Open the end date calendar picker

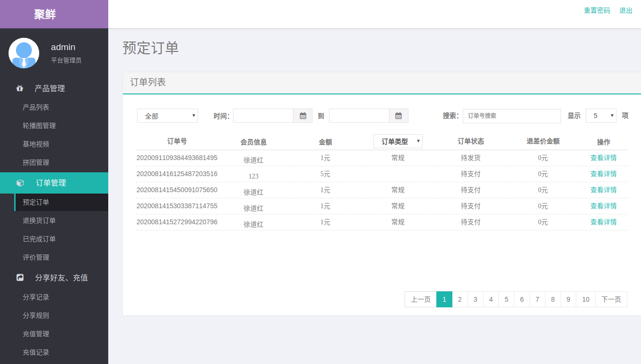(398, 116)
